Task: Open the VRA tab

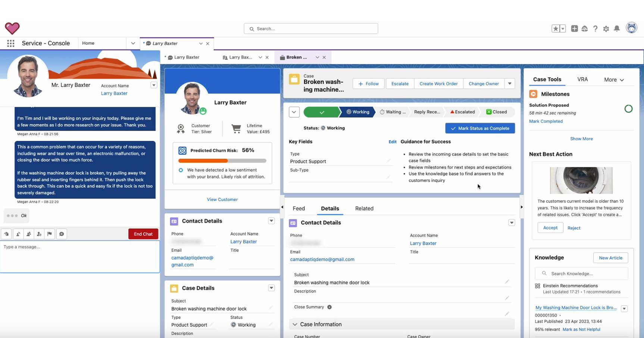Action: (x=582, y=79)
